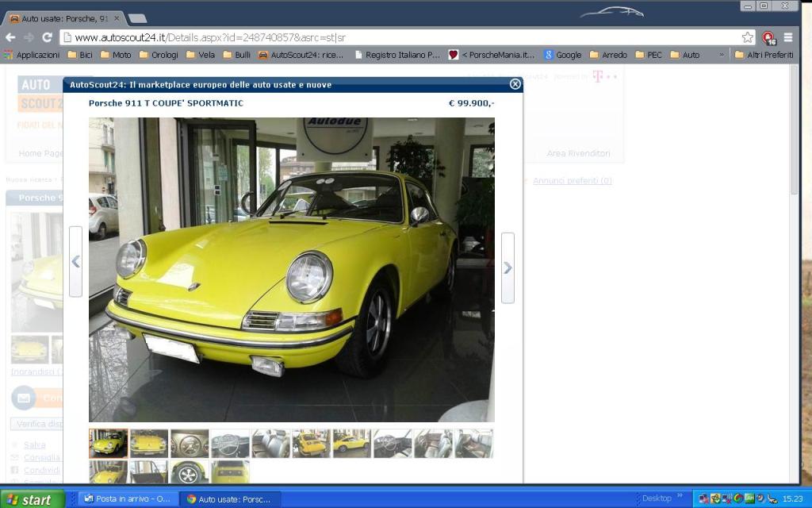This screenshot has height=508, width=812.
Task: Click the green square tray icon
Action: click(x=749, y=499)
